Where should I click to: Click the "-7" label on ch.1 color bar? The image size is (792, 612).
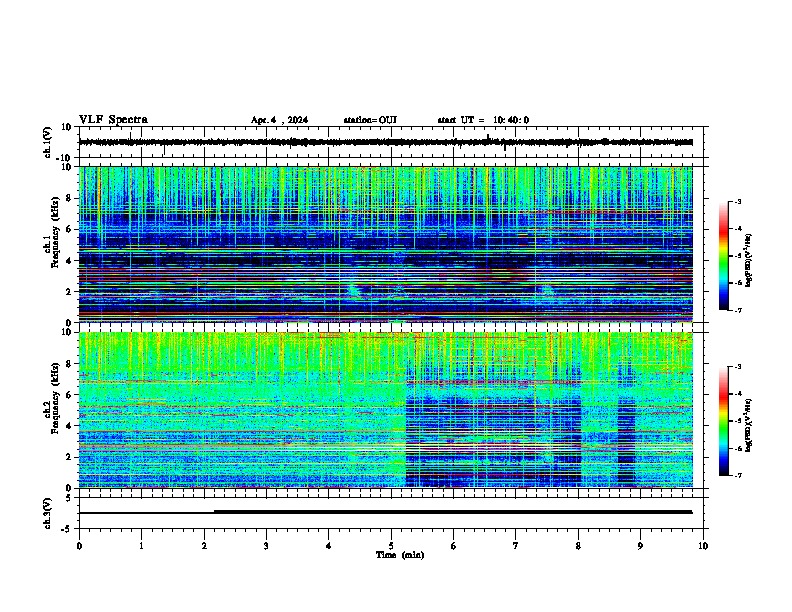[x=738, y=311]
